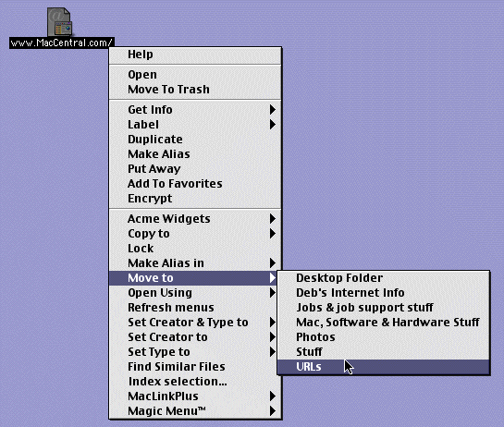Screen dimensions: 504x427
Task: Open the Set Creator & Type to submenu
Action: (x=195, y=323)
